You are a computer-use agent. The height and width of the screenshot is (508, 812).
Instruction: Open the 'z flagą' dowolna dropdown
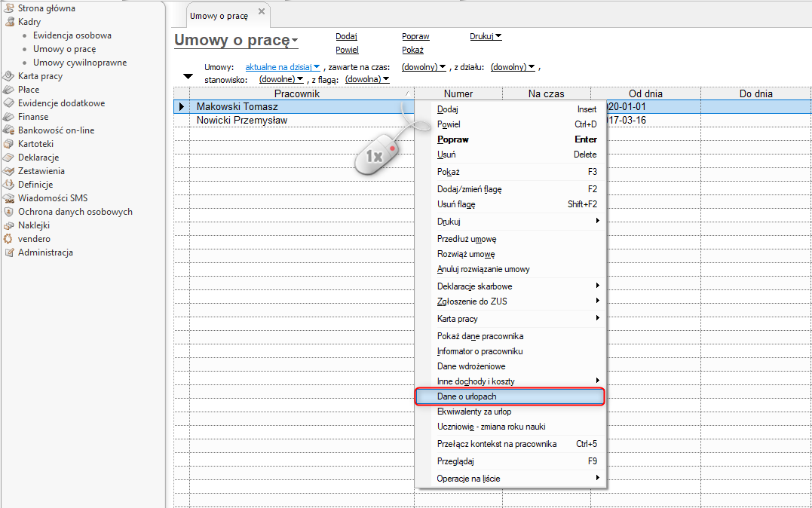[367, 79]
